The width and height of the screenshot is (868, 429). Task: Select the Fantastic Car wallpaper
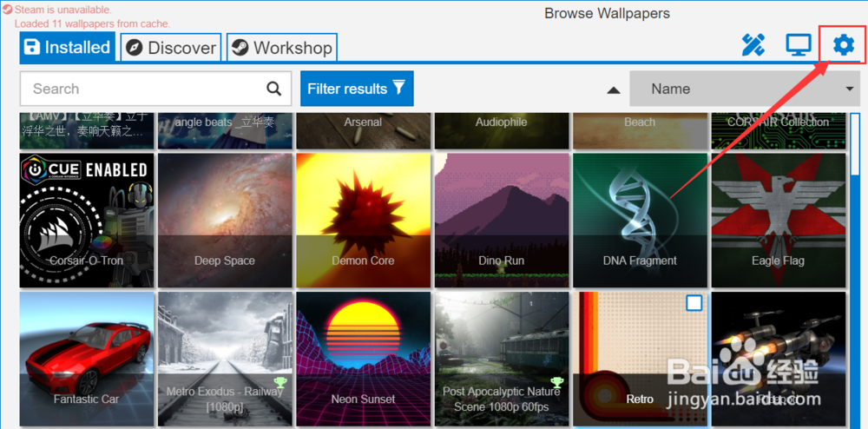pyautogui.click(x=87, y=359)
